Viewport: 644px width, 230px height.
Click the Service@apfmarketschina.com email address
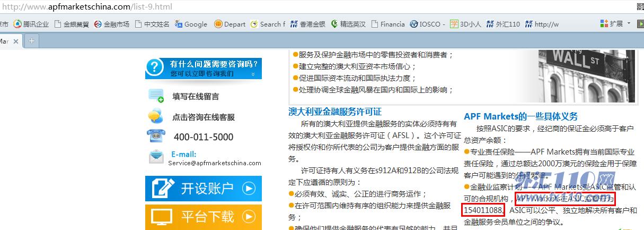215,163
